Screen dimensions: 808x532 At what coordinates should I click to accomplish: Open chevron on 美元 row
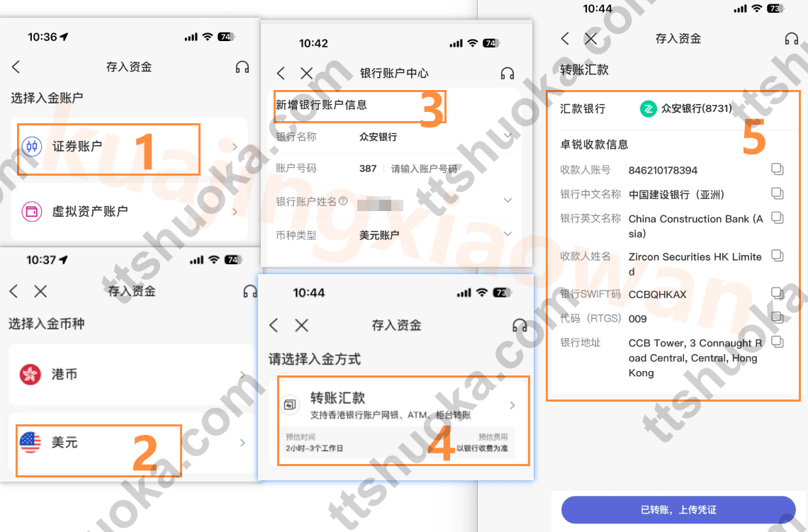click(242, 443)
